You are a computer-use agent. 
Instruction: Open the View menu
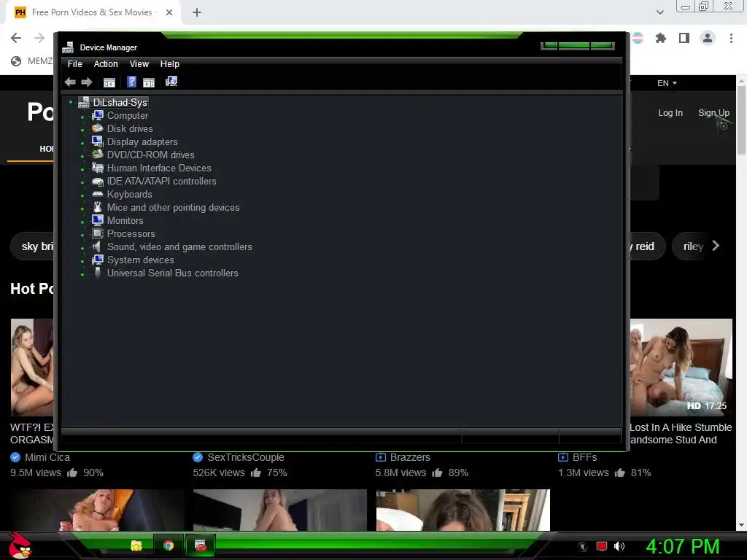139,64
